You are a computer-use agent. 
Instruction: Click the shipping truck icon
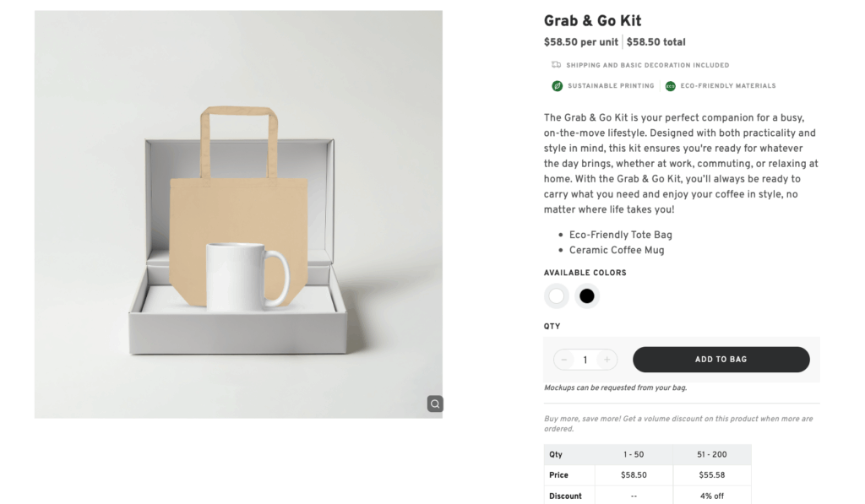click(555, 64)
